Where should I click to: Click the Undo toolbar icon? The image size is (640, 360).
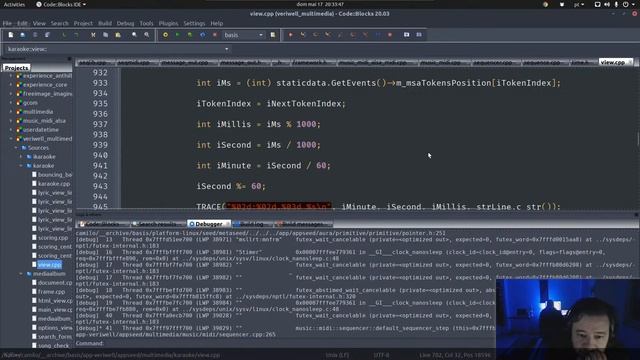(64, 35)
